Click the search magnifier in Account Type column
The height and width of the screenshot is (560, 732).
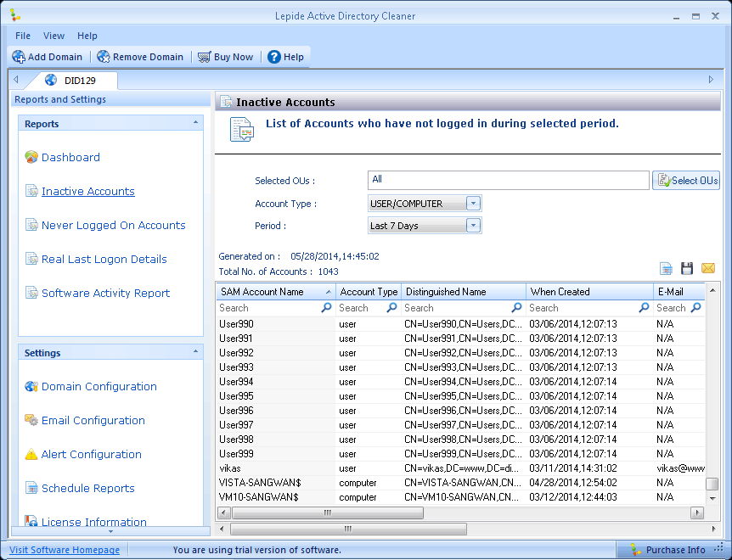coord(391,307)
